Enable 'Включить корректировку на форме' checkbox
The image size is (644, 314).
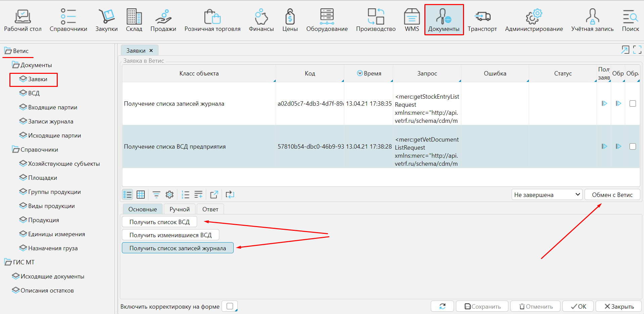click(x=230, y=306)
